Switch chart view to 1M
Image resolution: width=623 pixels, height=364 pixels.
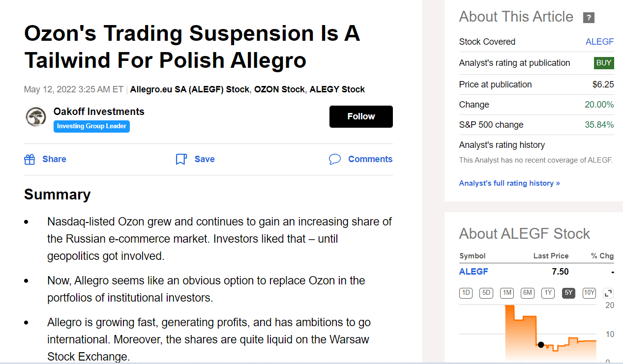click(506, 293)
